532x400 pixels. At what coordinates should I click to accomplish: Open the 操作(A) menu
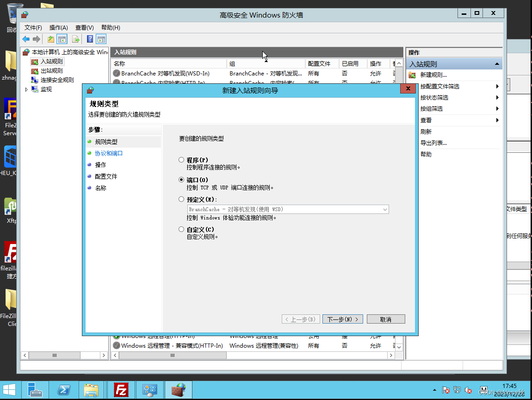58,27
